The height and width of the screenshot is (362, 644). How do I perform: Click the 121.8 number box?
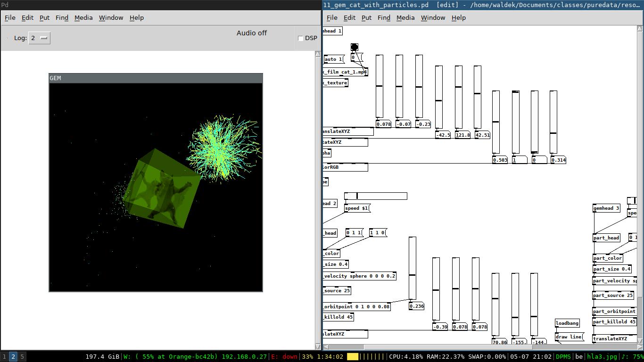tap(463, 135)
